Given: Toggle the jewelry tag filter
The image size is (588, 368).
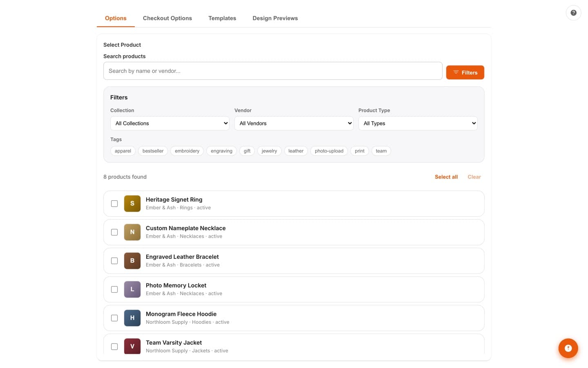Looking at the screenshot, I should 269,151.
